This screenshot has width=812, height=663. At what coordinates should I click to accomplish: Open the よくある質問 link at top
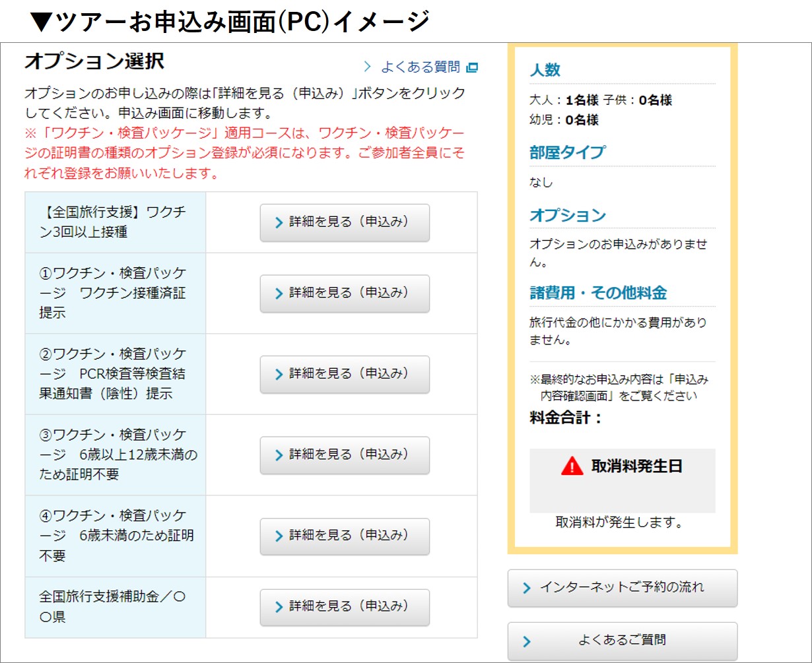pyautogui.click(x=420, y=67)
